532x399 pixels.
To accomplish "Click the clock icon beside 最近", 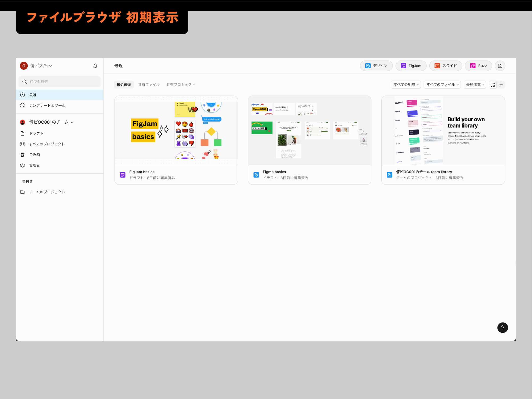I will [23, 95].
